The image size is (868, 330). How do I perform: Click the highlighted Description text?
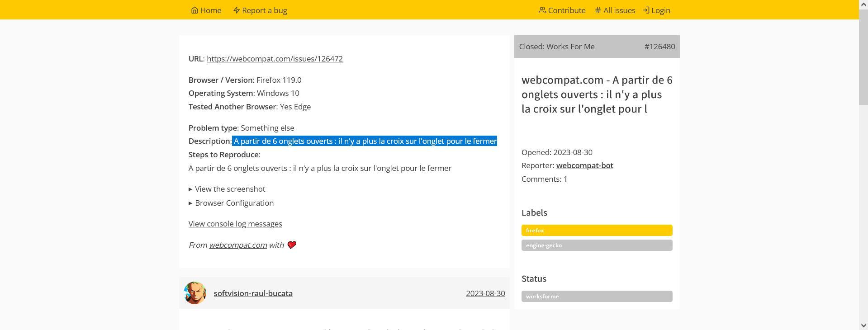point(365,141)
